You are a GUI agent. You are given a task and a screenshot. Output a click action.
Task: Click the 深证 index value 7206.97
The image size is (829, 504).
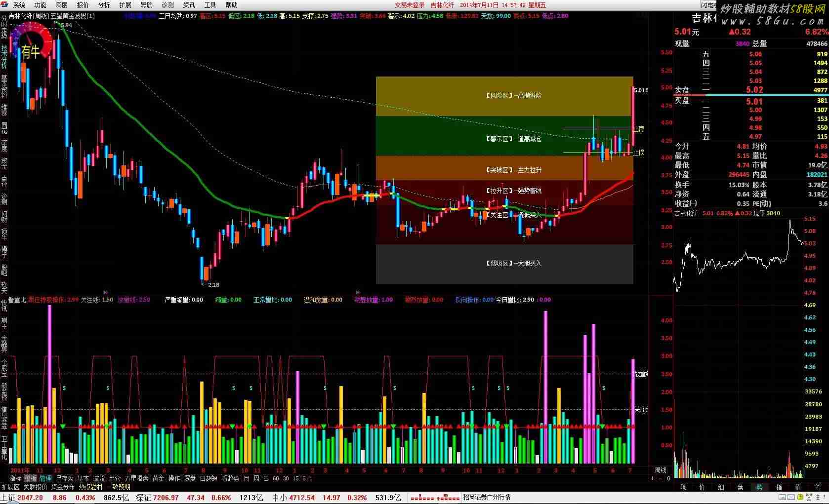(x=166, y=498)
